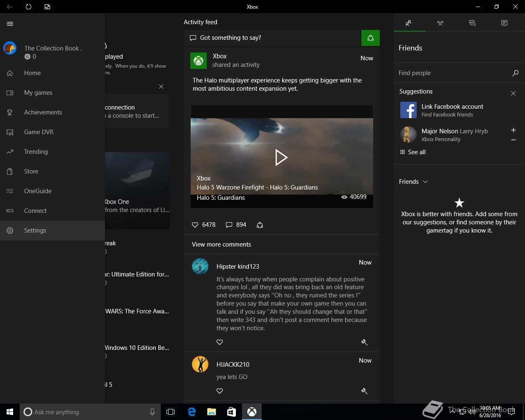Click the Xbox poster name link
This screenshot has width=525, height=420.
pos(219,56)
